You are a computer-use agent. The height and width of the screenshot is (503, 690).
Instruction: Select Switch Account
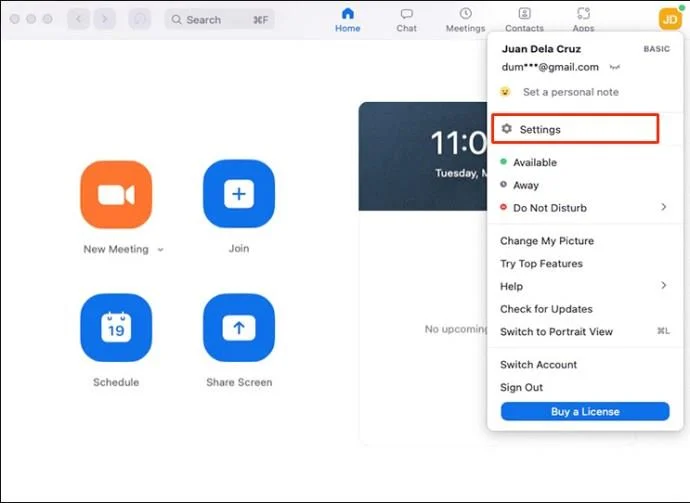coord(538,364)
